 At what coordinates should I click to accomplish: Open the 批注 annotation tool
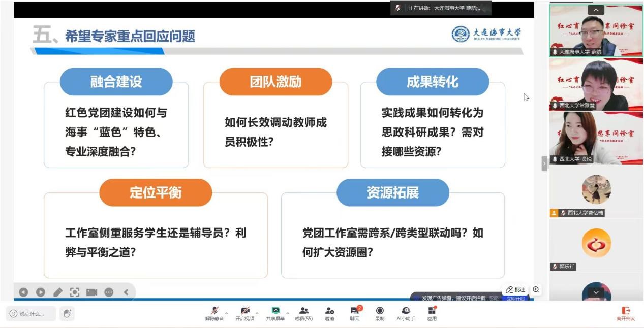point(515,289)
